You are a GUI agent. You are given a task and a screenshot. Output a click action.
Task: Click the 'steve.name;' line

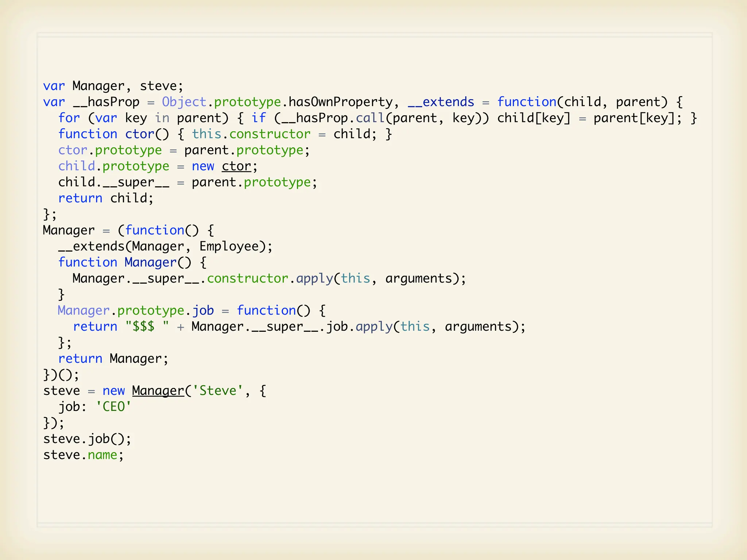tap(84, 455)
